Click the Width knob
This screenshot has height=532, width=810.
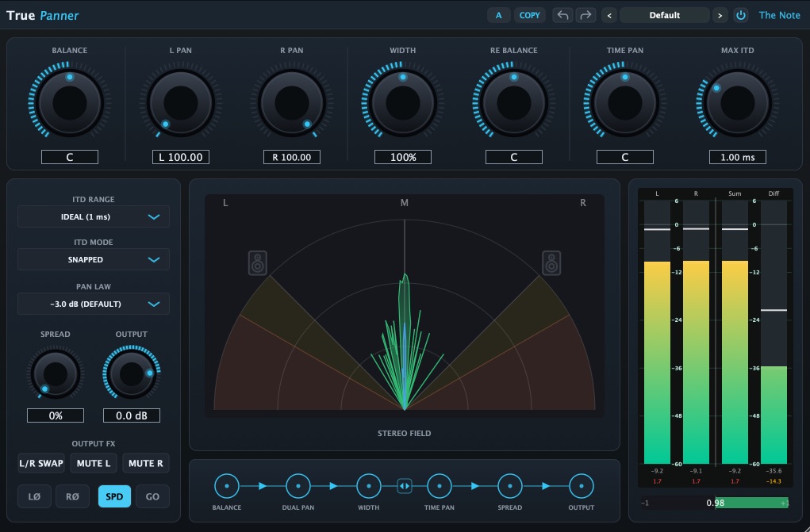pyautogui.click(x=403, y=102)
